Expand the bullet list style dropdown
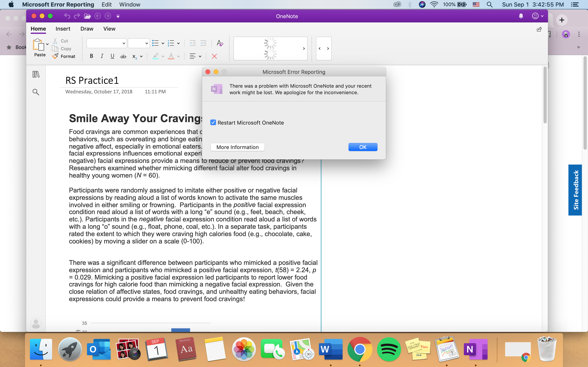 coord(163,43)
